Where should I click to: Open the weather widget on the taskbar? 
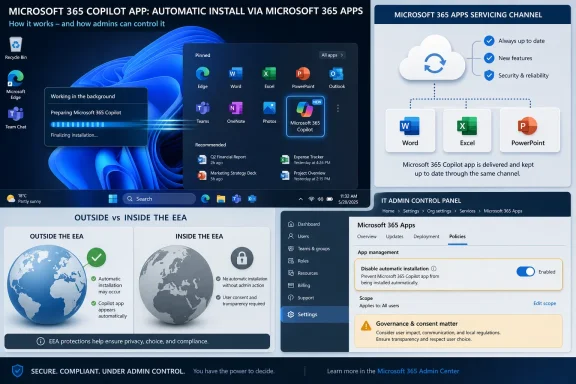(x=24, y=199)
